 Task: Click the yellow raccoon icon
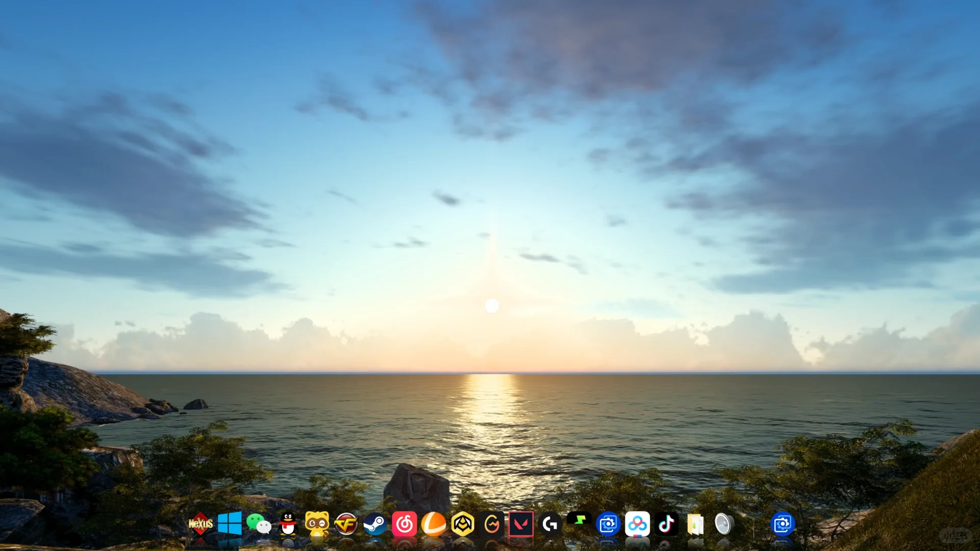pos(317,523)
